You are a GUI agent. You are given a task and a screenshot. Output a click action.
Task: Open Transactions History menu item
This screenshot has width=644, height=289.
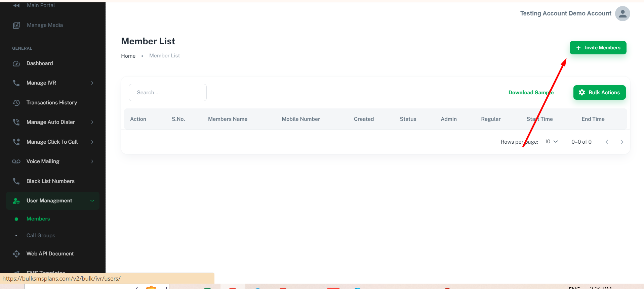[52, 103]
